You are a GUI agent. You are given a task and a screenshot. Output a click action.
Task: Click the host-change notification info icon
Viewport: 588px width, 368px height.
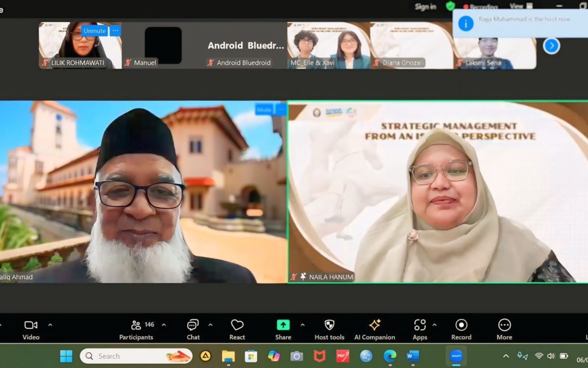[x=465, y=23]
